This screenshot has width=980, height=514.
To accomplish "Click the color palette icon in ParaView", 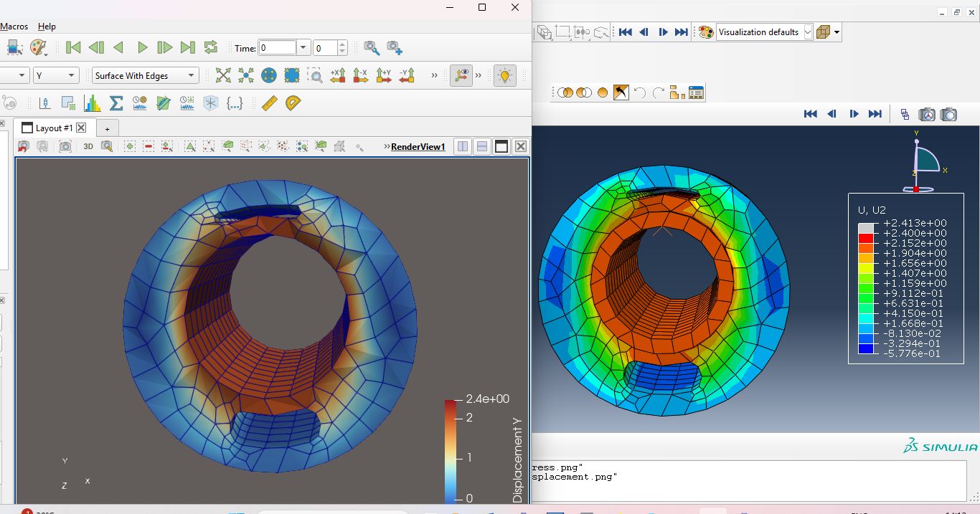I will point(38,48).
